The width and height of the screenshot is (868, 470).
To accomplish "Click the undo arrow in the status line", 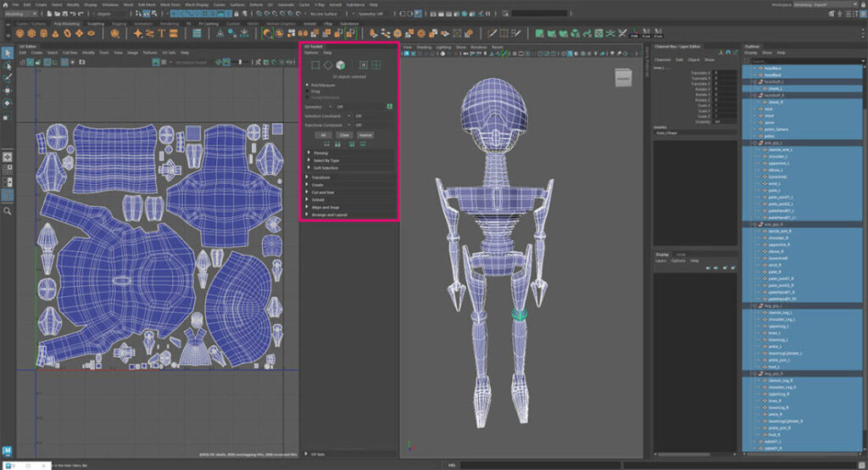I will coord(73,14).
